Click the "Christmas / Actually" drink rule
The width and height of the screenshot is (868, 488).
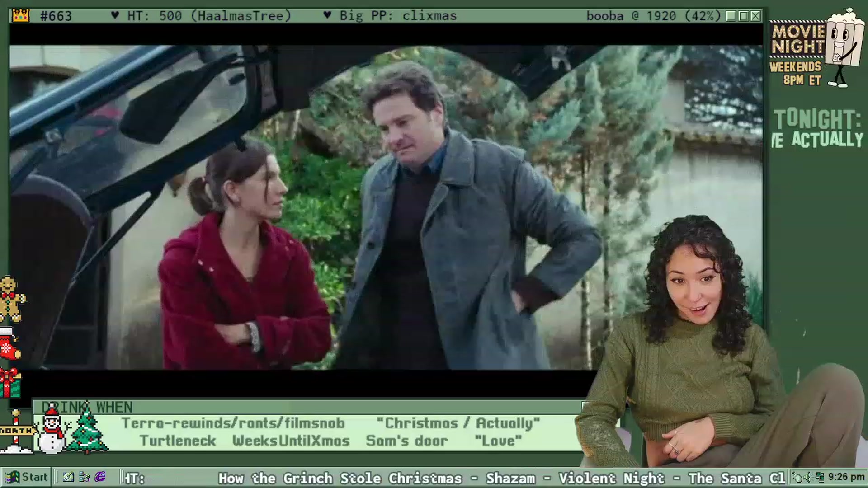pyautogui.click(x=458, y=423)
